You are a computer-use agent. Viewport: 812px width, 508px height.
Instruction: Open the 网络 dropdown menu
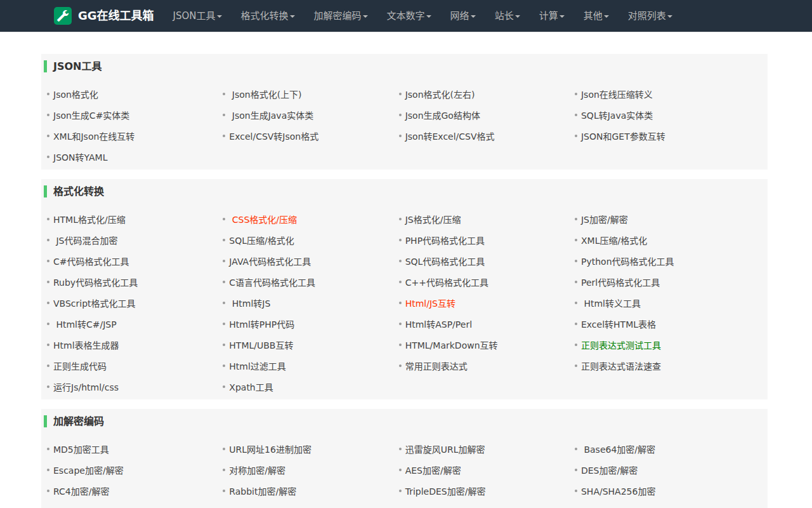462,16
